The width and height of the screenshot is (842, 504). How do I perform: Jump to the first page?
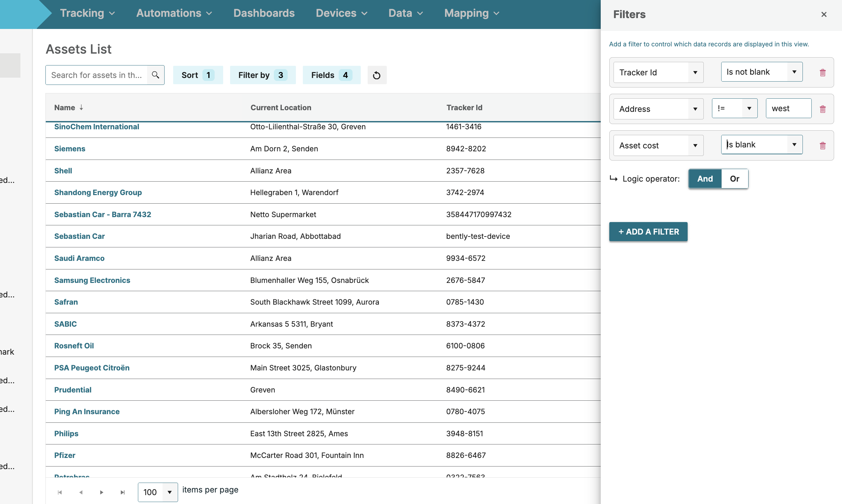[60, 492]
